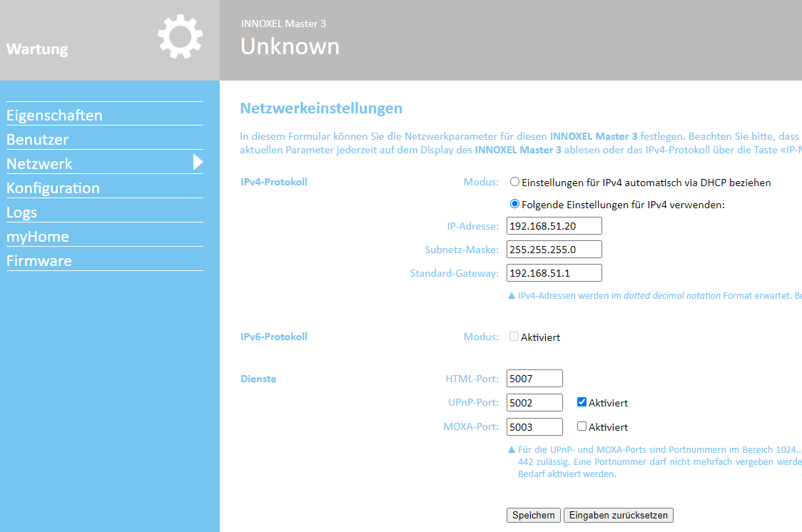
Task: Click into the IP-Adresse field
Action: point(554,226)
